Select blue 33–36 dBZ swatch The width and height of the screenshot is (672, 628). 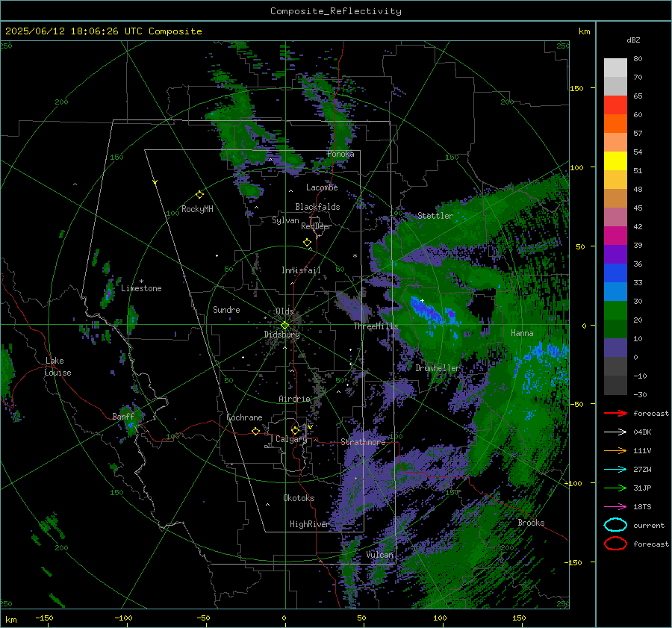coord(615,273)
